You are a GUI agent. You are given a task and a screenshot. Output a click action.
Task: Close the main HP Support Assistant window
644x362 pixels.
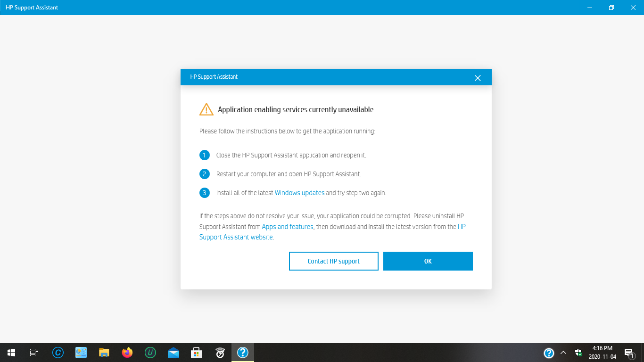coord(633,8)
